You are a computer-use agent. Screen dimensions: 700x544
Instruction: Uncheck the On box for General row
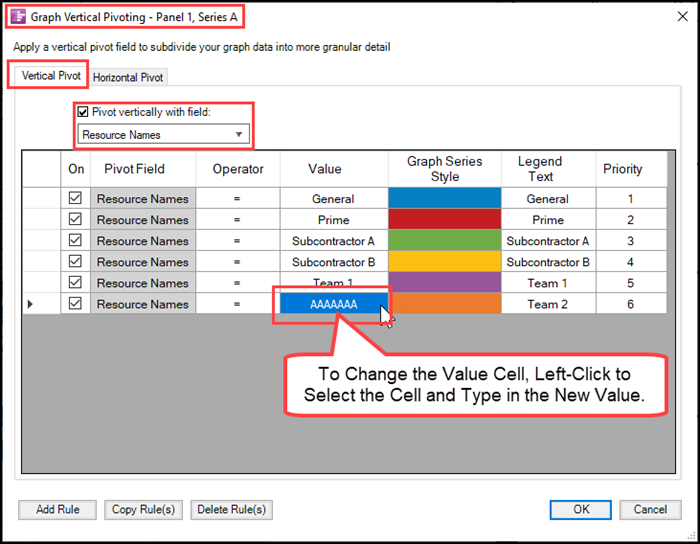click(x=75, y=198)
